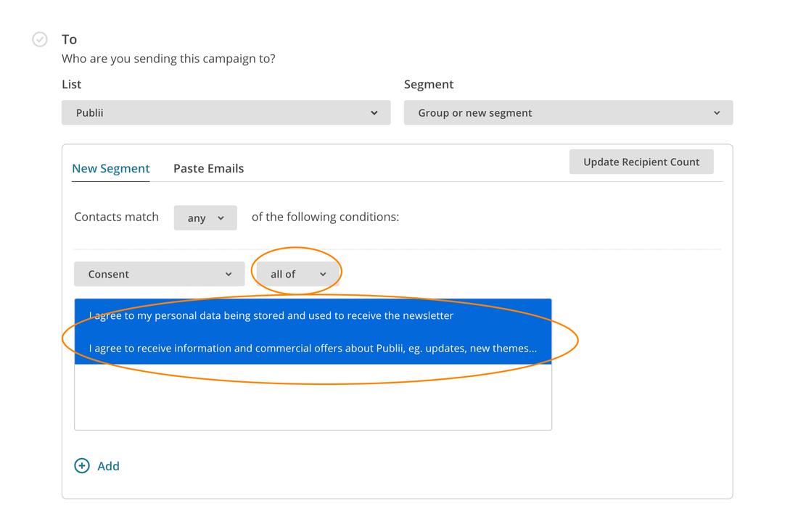
Task: Click the plus circle icon next to Add
Action: pyautogui.click(x=82, y=466)
